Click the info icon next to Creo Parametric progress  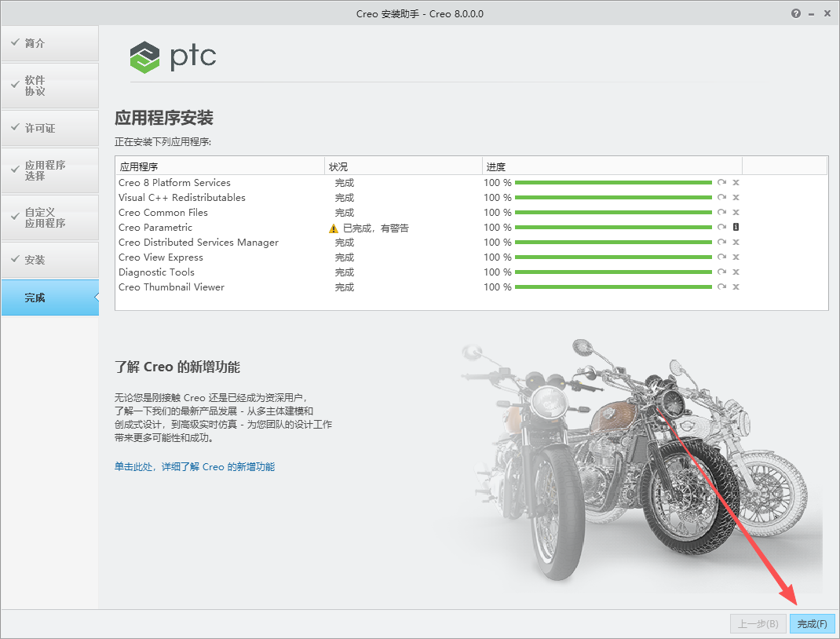pos(736,227)
